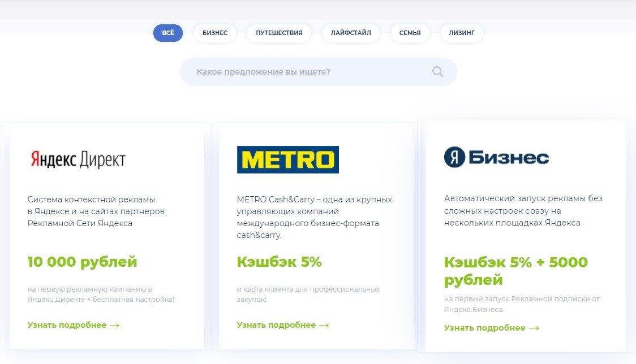Show the ЛИЗИНГ offers

point(462,33)
